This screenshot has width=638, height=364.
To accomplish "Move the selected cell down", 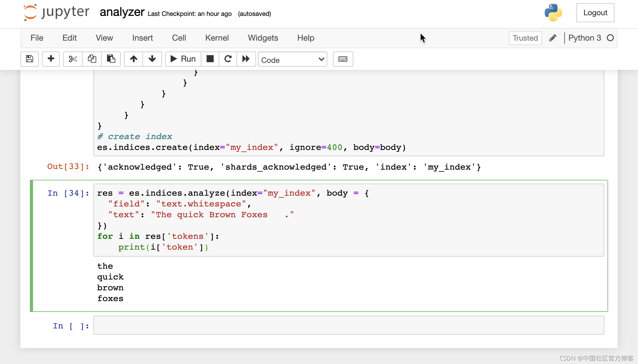I will (152, 59).
